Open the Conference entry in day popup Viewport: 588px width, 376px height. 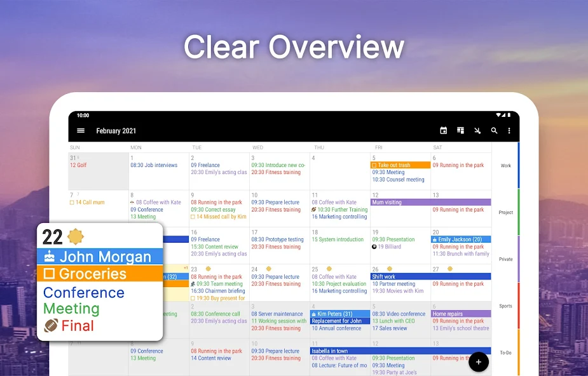click(x=84, y=293)
